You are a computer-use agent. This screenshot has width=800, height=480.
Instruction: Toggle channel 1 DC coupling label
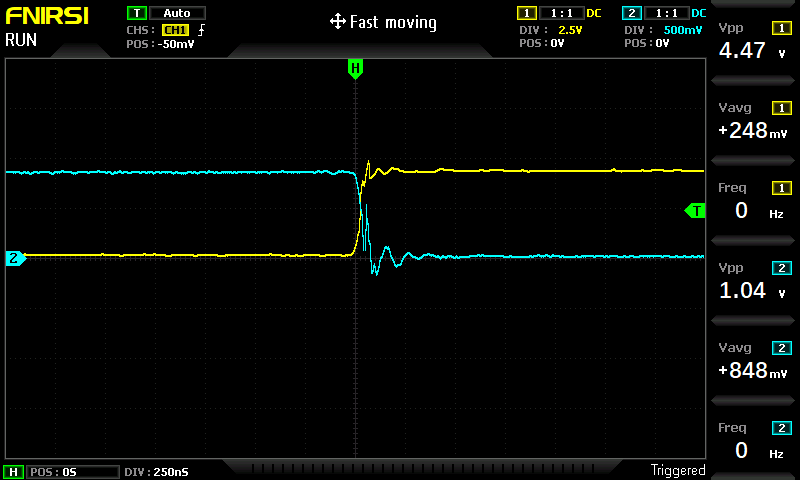coord(594,13)
